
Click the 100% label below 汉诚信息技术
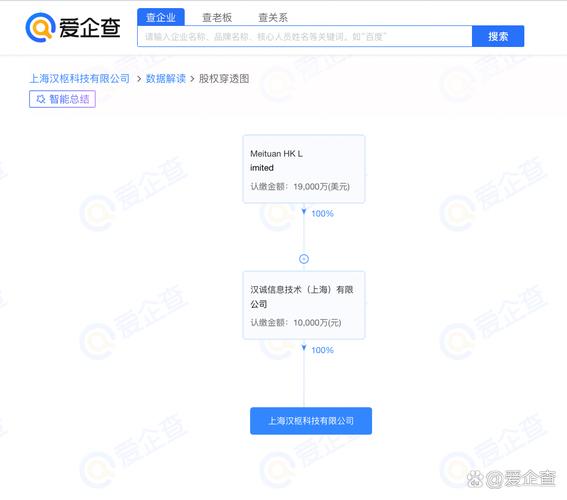click(x=322, y=350)
